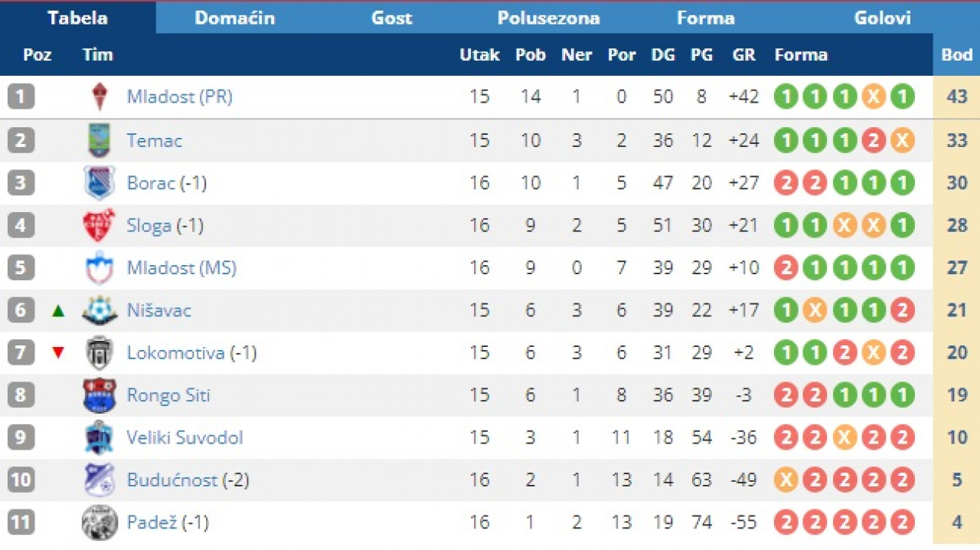
Task: Click the Padež round team logo
Action: click(x=100, y=522)
